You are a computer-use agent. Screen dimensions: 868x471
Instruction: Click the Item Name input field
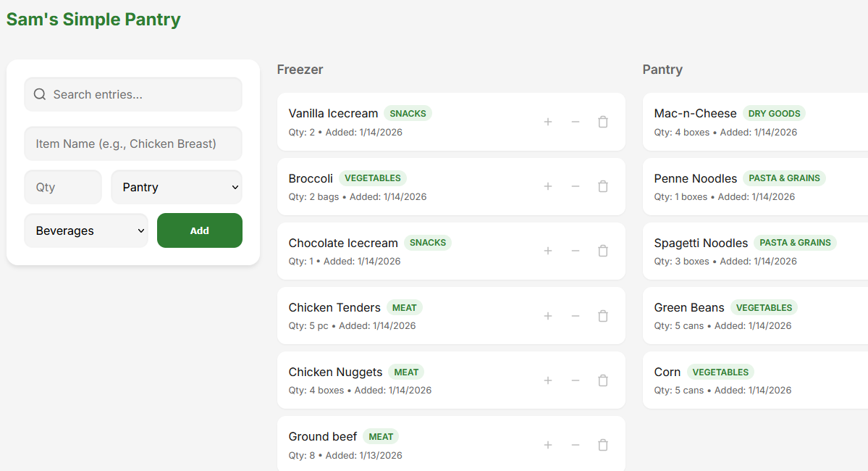(x=133, y=143)
